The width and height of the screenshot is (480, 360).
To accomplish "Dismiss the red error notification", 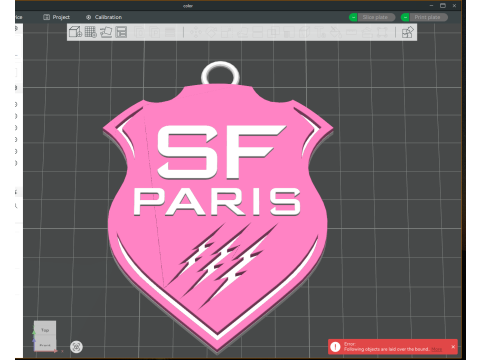I will coord(453,347).
